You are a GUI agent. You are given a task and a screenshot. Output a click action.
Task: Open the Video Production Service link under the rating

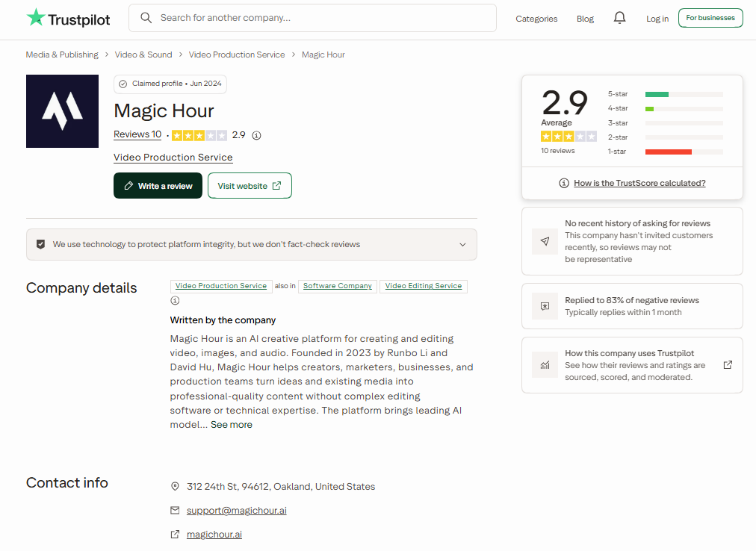[x=173, y=157]
